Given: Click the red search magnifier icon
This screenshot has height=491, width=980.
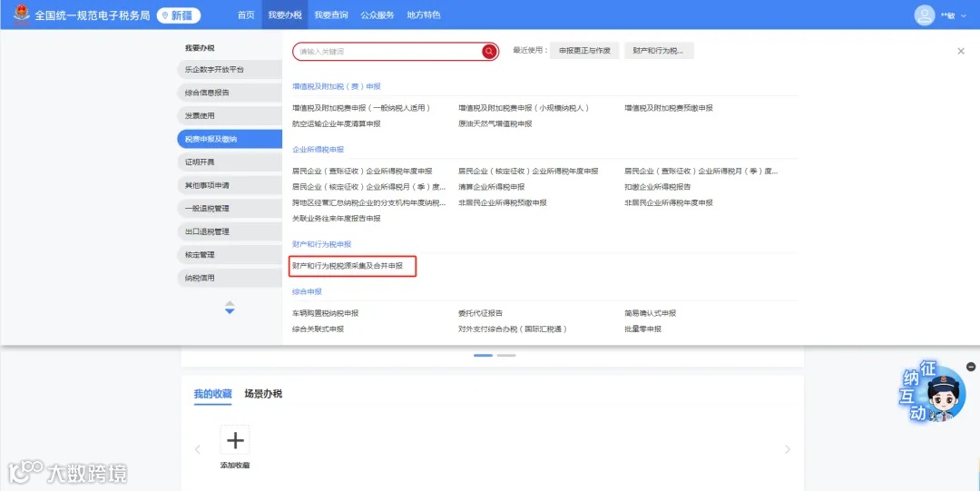Looking at the screenshot, I should coord(489,52).
